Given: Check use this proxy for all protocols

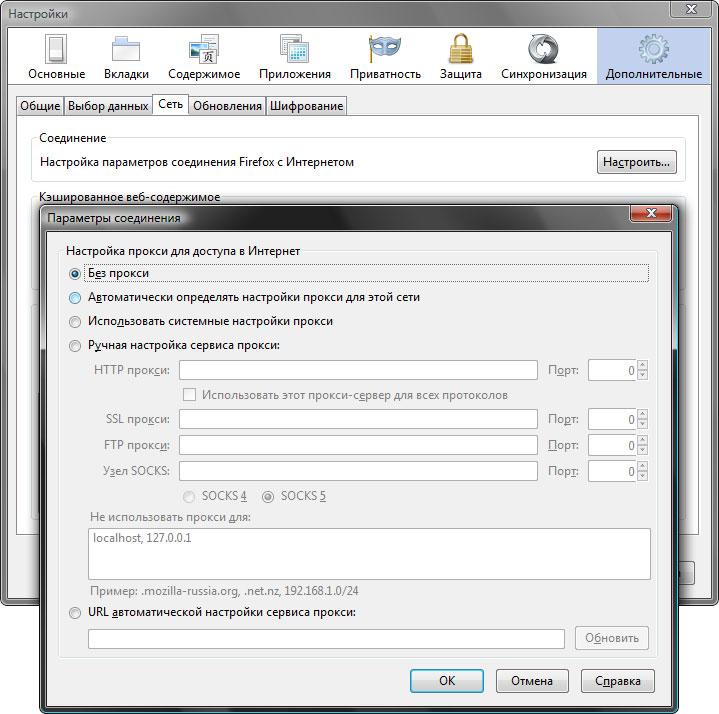Looking at the screenshot, I should (189, 395).
